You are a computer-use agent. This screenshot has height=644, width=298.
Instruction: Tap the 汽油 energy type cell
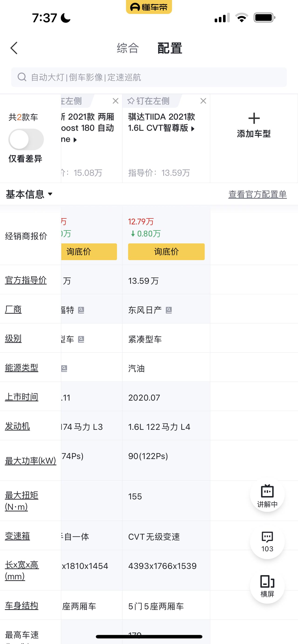(x=136, y=368)
